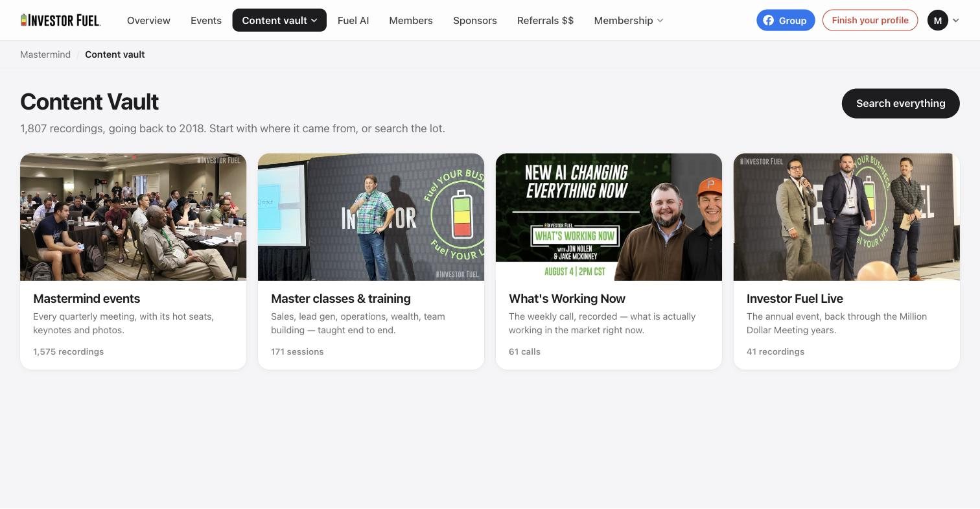
Task: Open the M profile avatar
Action: click(937, 20)
